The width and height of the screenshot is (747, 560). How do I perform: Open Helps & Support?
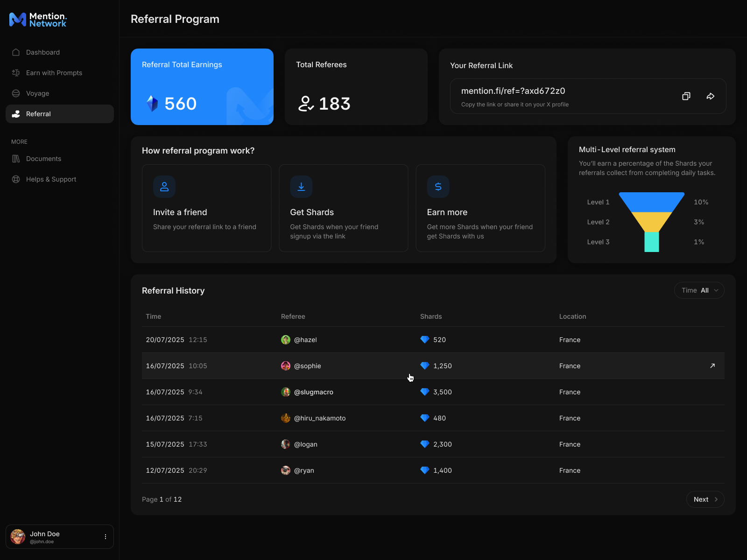point(60,179)
